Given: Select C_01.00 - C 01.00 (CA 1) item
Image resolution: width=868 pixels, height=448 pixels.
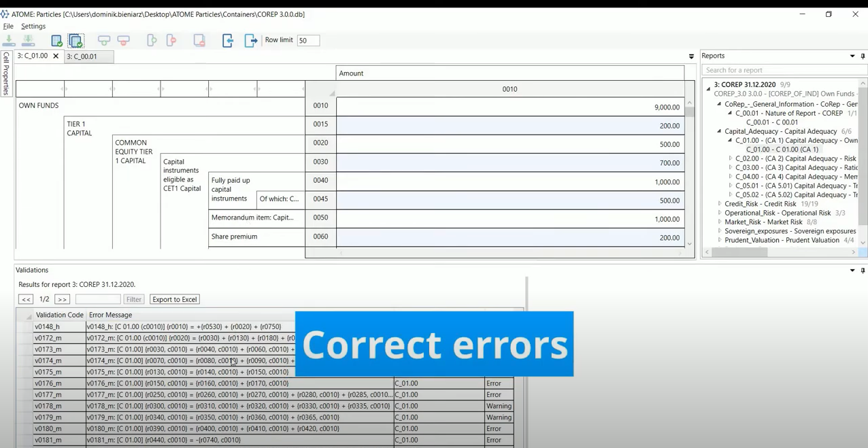Looking at the screenshot, I should (782, 150).
